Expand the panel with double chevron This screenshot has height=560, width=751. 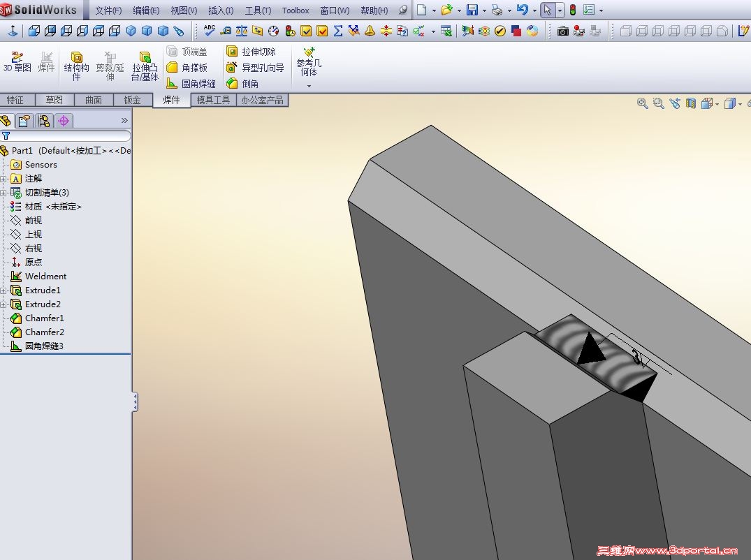[x=124, y=121]
